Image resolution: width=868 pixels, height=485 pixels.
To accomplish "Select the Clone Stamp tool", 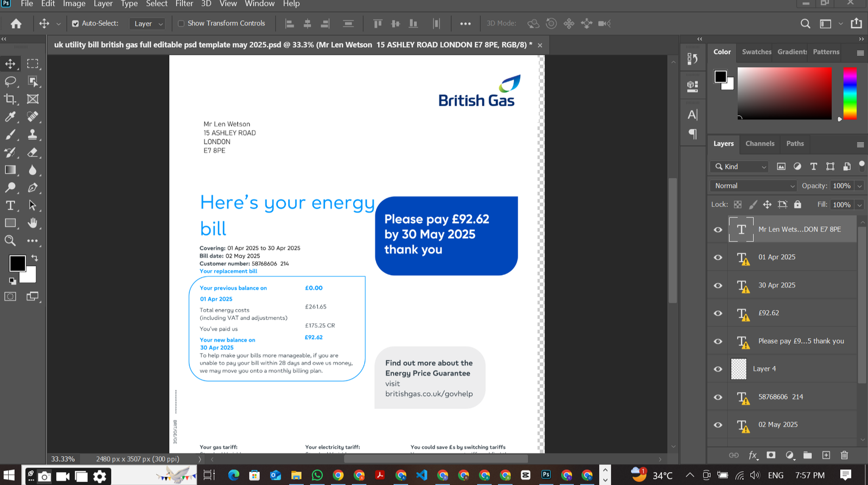I will pyautogui.click(x=33, y=135).
